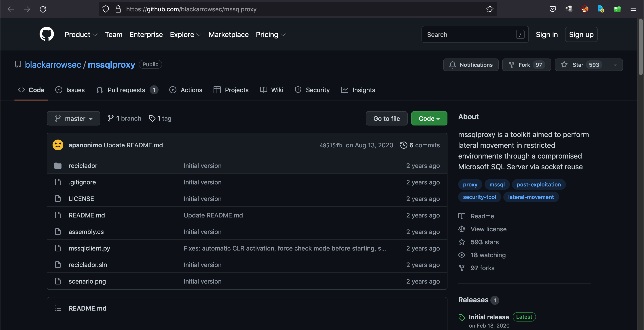
Task: Click the fork icon beside 97 forks
Action: pos(462,268)
